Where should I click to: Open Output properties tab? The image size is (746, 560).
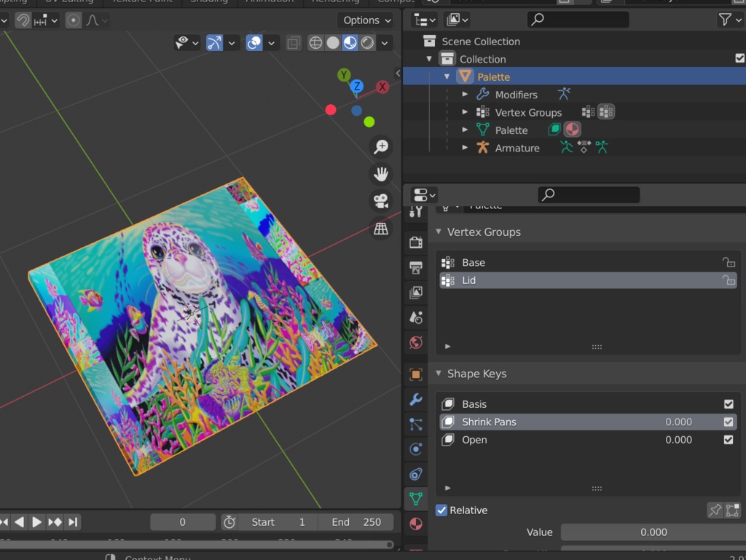click(x=416, y=268)
